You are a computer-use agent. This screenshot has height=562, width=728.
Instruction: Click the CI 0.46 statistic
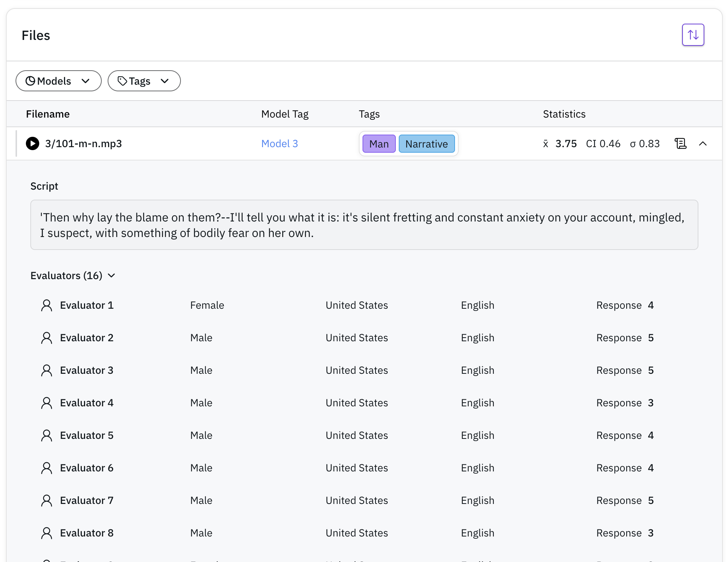click(603, 143)
